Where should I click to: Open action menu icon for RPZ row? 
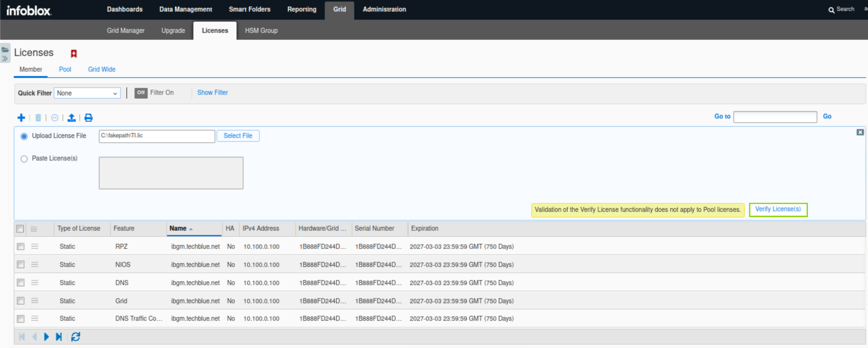coord(35,246)
